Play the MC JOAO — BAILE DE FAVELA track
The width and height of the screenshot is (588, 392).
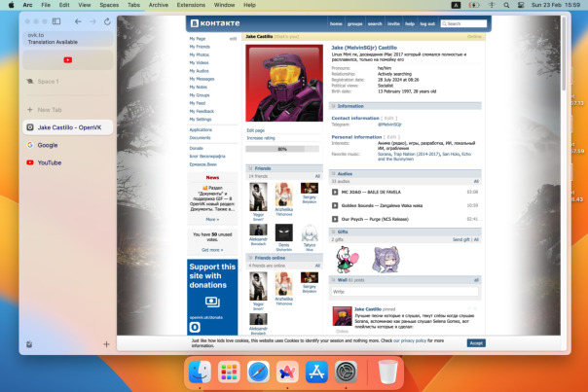(x=335, y=193)
